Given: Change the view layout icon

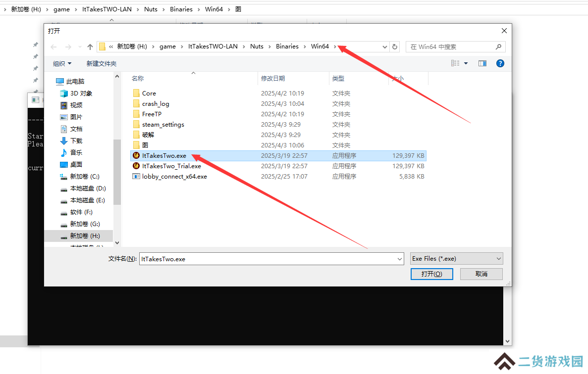Looking at the screenshot, I should 455,63.
